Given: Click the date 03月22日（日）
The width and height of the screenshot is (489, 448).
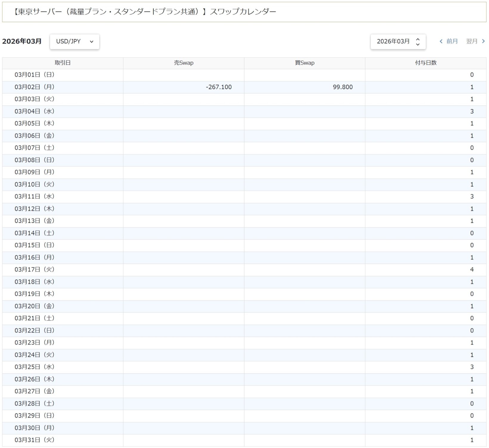Looking at the screenshot, I should pos(35,330).
